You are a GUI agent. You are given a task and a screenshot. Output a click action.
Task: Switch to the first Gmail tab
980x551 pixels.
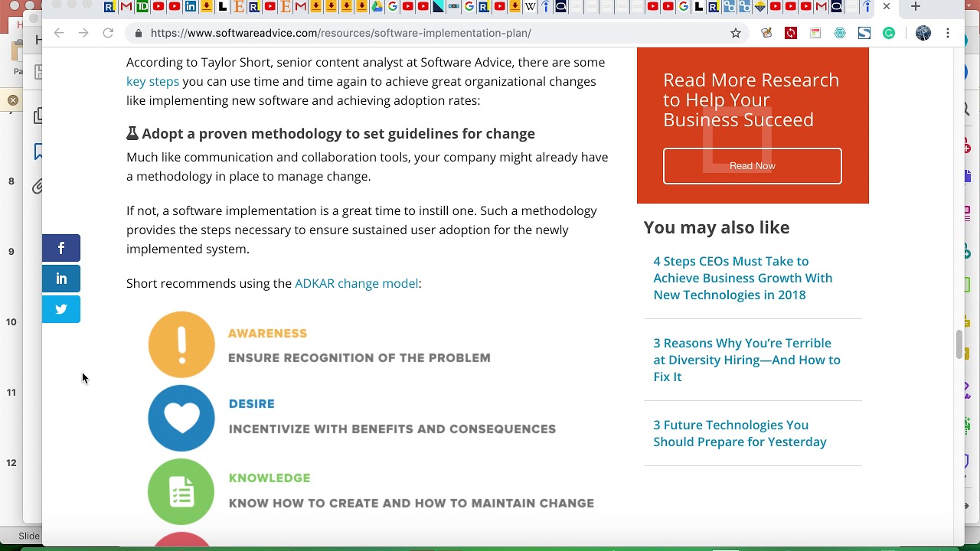126,7
